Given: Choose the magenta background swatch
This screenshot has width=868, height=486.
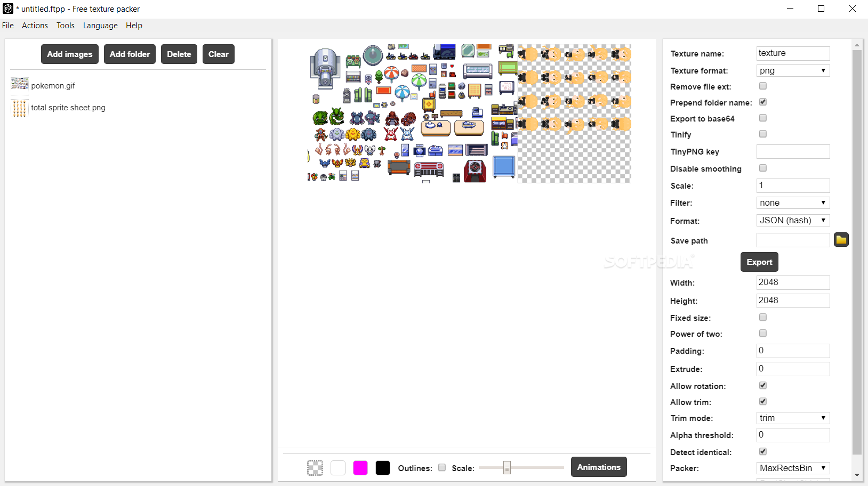Looking at the screenshot, I should (360, 468).
